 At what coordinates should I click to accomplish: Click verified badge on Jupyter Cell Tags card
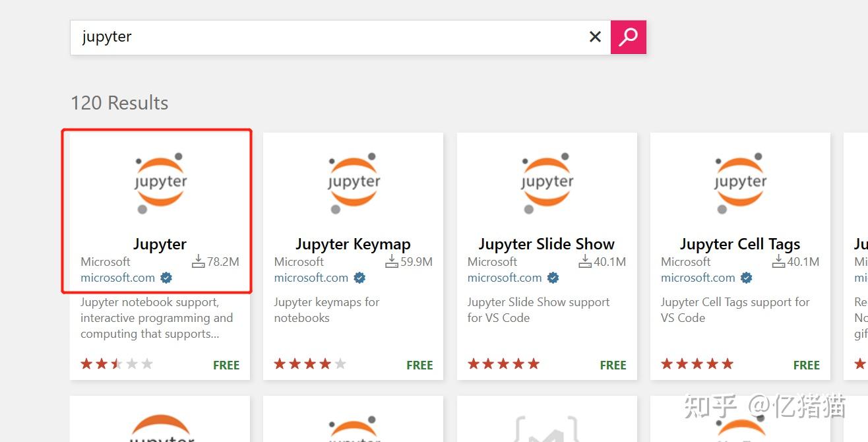[x=746, y=278]
